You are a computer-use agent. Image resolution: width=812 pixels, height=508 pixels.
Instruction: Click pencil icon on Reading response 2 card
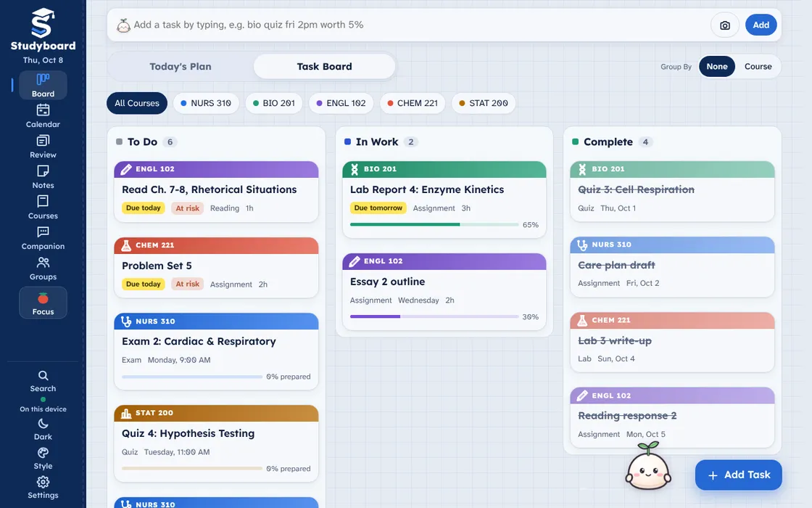click(x=582, y=396)
